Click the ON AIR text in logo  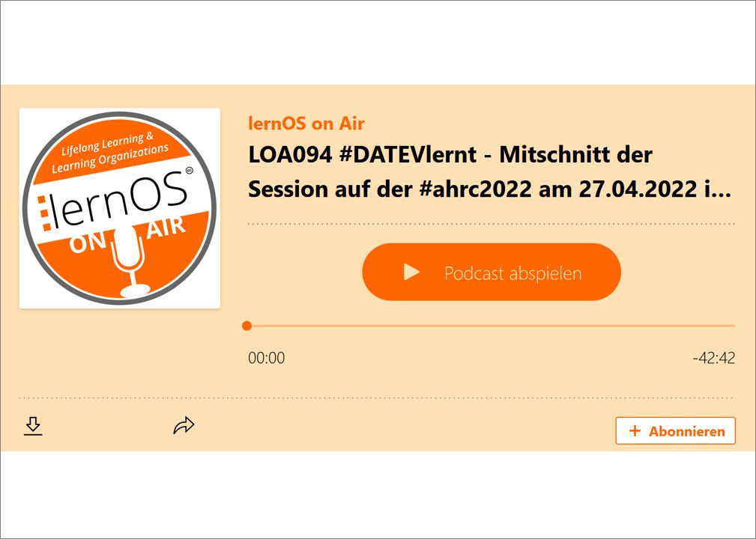pos(128,234)
